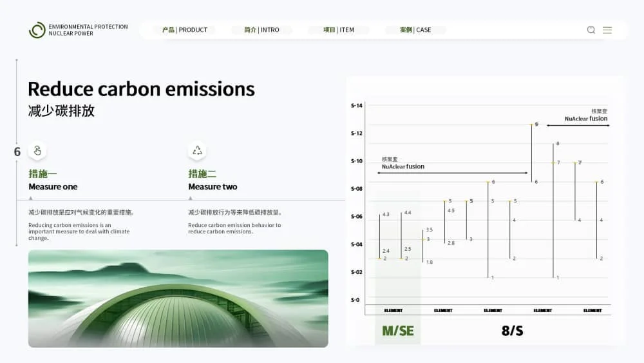Open search with the magnifier icon
Image resolution: width=644 pixels, height=363 pixels.
pyautogui.click(x=591, y=30)
